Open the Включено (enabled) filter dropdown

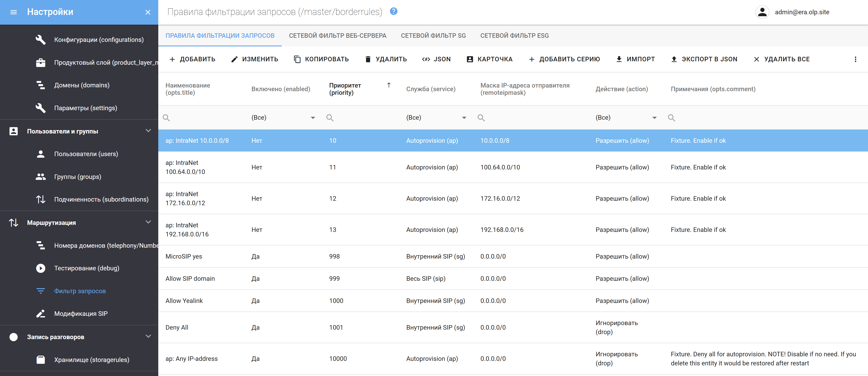(x=313, y=118)
